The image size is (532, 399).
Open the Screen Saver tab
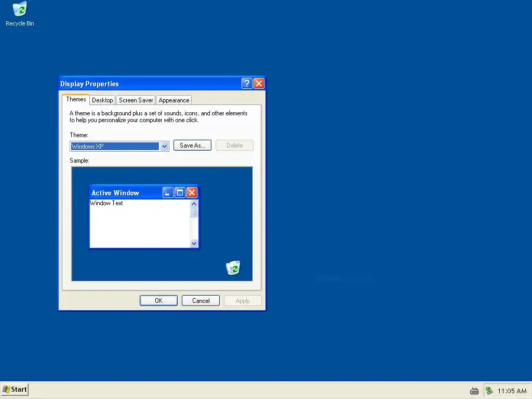pyautogui.click(x=136, y=100)
